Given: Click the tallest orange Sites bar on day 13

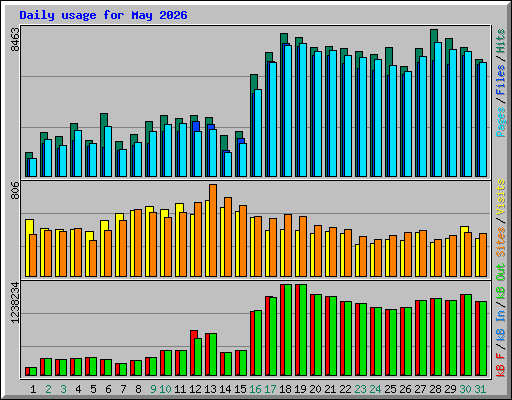Looking at the screenshot, I should click(213, 230).
